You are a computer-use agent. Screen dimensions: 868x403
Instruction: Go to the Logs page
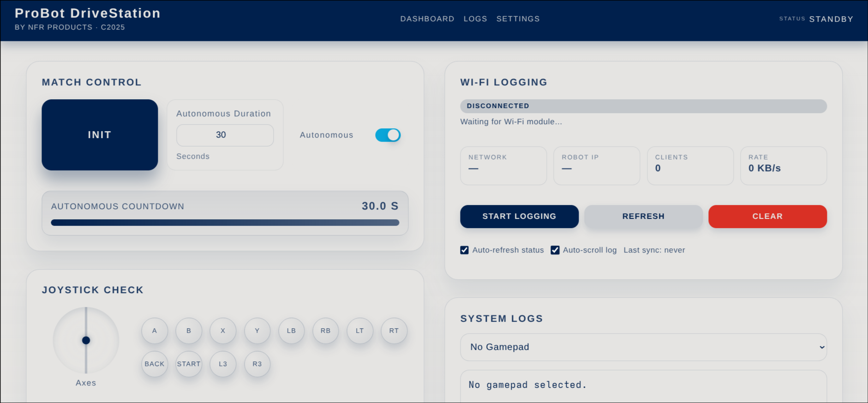coord(475,19)
